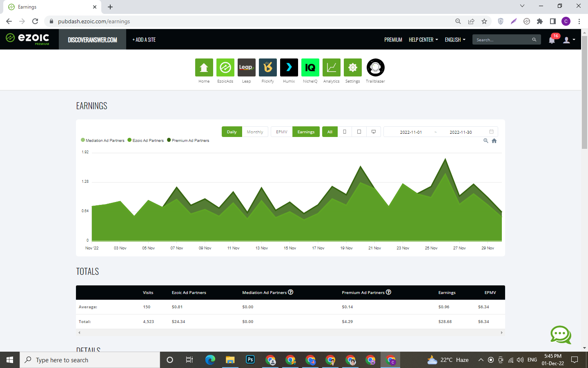
Task: Open the Chrome three-dot menu
Action: [x=579, y=21]
